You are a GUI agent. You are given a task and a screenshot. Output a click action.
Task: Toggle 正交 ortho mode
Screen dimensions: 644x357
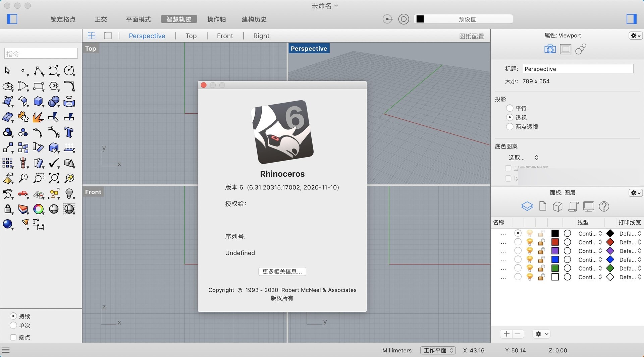coord(101,19)
